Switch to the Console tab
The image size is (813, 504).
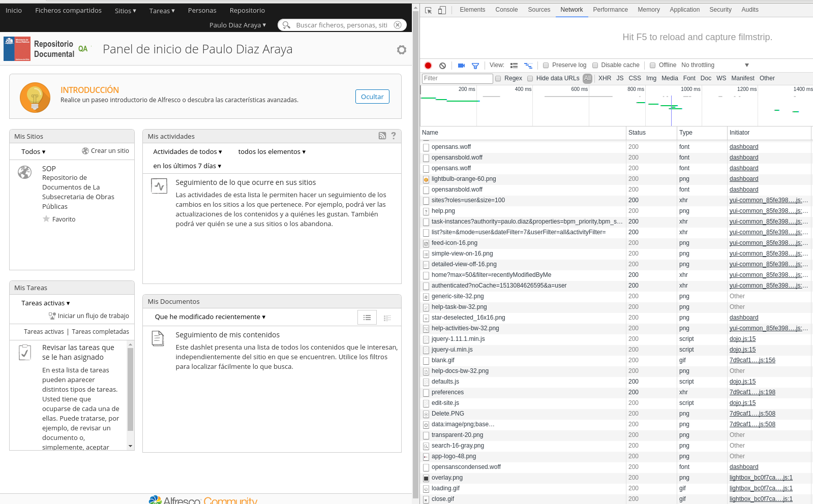click(506, 10)
